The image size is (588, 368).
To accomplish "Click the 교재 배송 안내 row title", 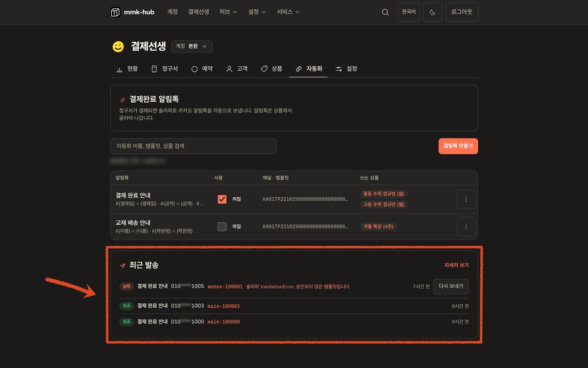I will point(133,223).
